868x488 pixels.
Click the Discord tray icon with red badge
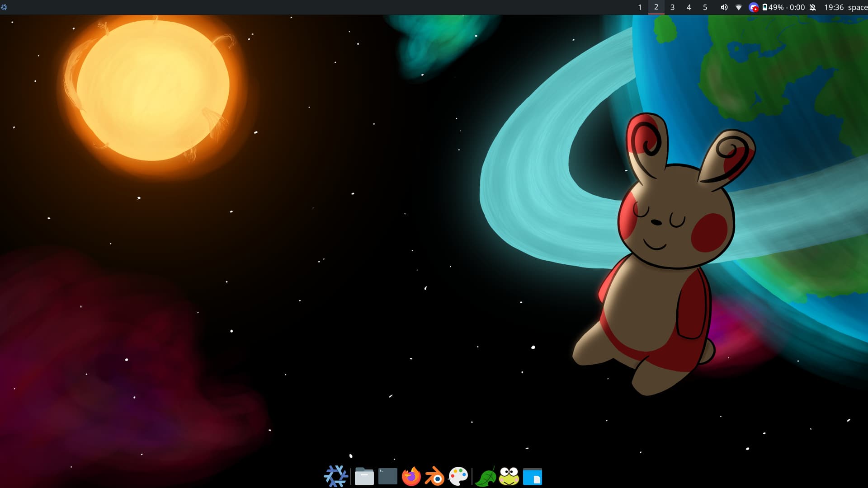[x=753, y=7]
